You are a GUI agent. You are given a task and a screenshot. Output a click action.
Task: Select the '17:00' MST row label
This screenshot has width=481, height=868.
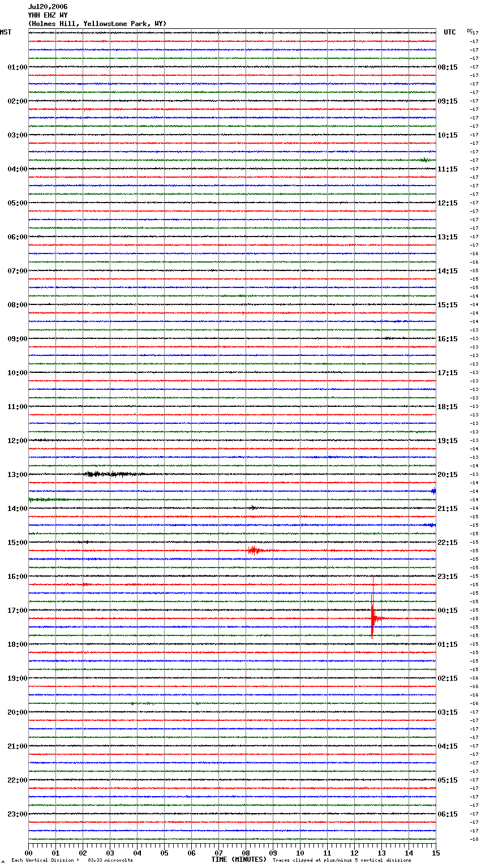18,611
